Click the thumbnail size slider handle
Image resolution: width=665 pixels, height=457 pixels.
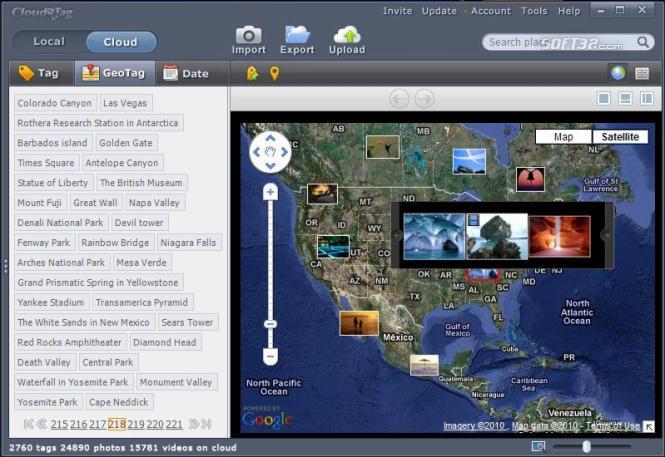click(587, 446)
